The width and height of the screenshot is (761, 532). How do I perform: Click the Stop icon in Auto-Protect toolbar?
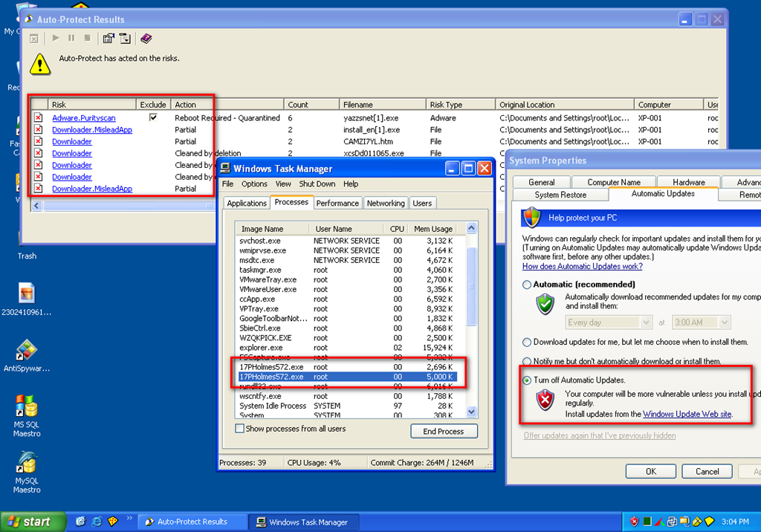[88, 38]
